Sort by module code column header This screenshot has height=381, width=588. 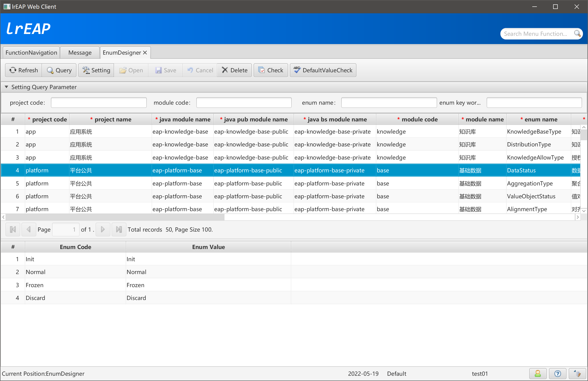coord(417,119)
